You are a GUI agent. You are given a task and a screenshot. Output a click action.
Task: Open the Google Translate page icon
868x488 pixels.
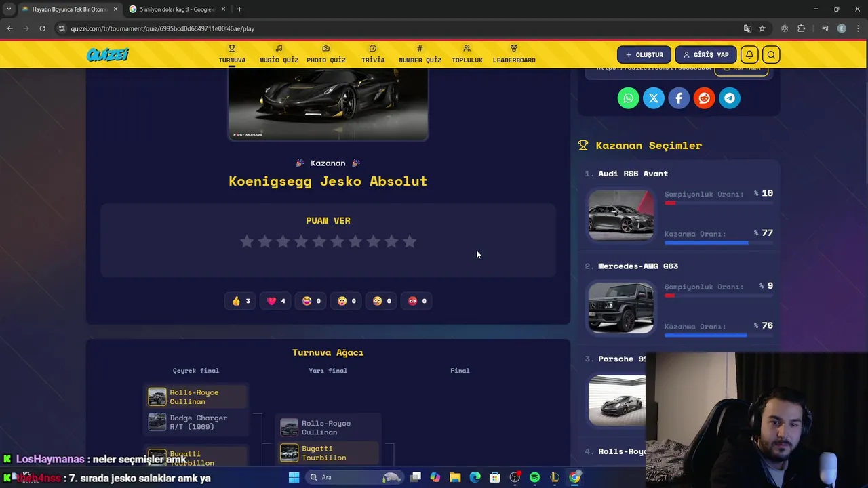point(747,28)
